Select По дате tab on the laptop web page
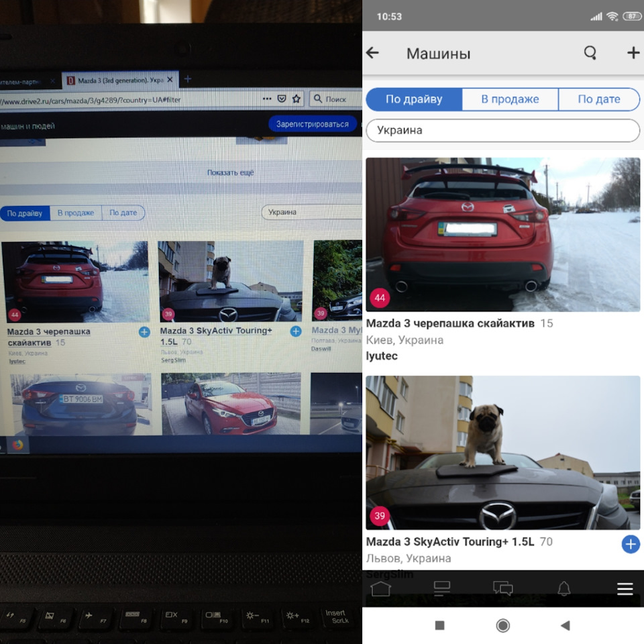644x644 pixels. point(123,213)
